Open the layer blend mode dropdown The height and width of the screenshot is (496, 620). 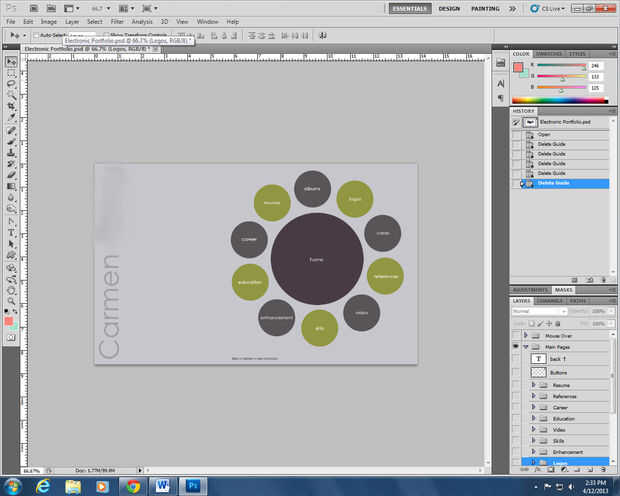538,311
